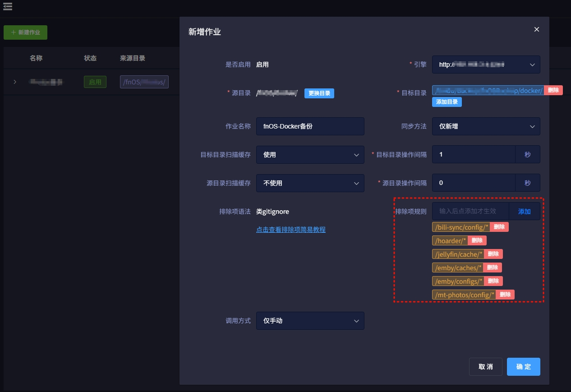571x392 pixels.
Task: Open the 引擎 engine dropdown
Action: click(486, 65)
